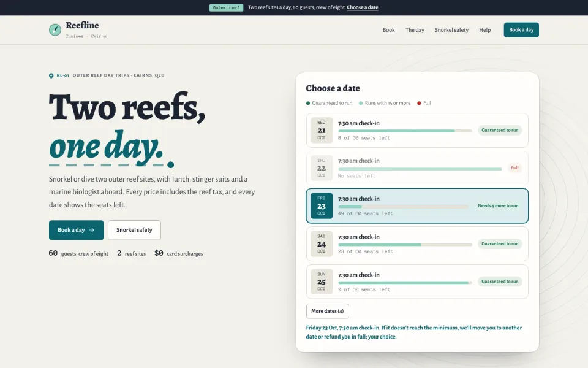Click the text '2 of 60 seats left'

(x=364, y=289)
